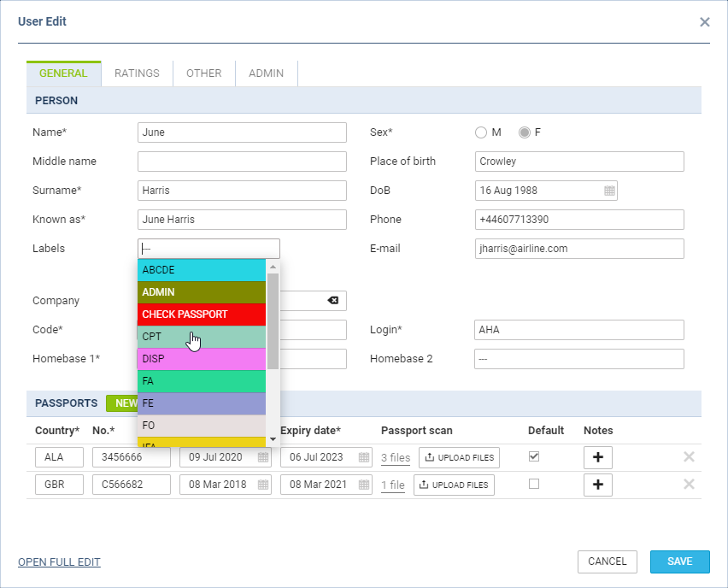View the 1 file link
This screenshot has width=728, height=588.
click(393, 485)
